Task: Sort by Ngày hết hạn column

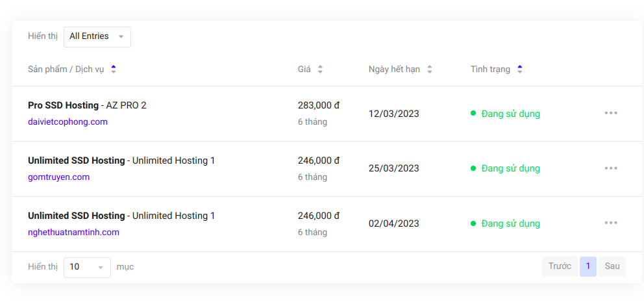Action: [x=429, y=70]
